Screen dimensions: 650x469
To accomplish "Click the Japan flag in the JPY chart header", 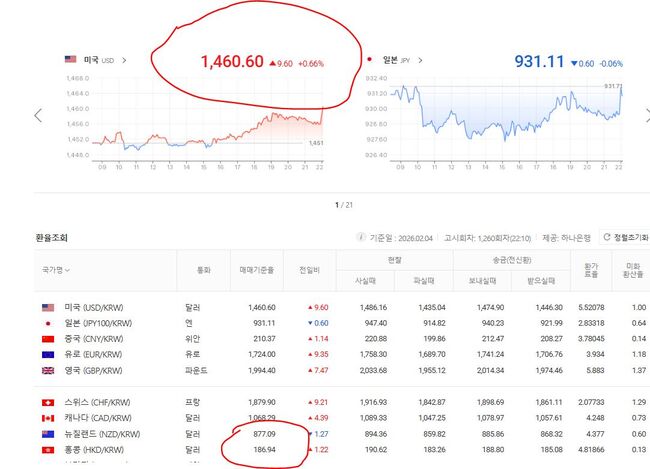I will click(x=371, y=60).
